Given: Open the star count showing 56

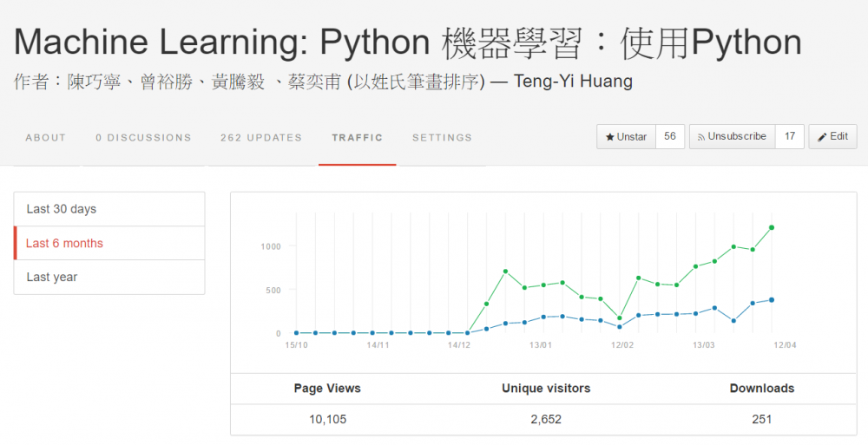Looking at the screenshot, I should [x=670, y=137].
